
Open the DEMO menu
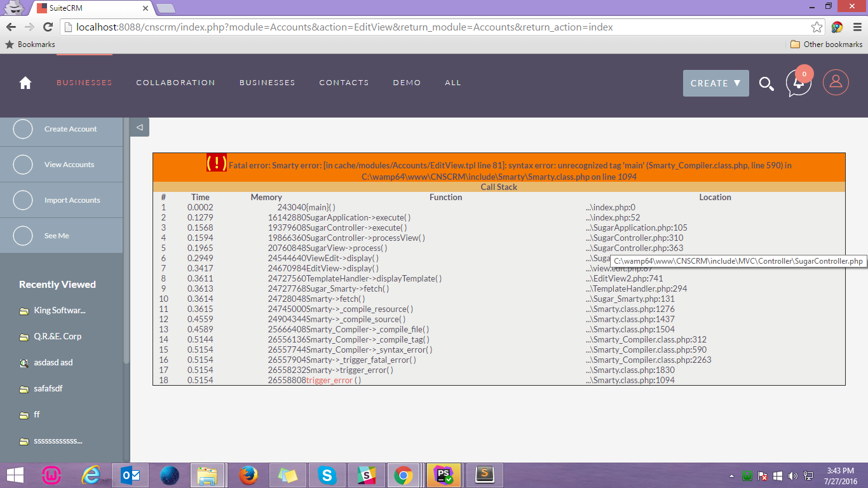click(x=407, y=83)
